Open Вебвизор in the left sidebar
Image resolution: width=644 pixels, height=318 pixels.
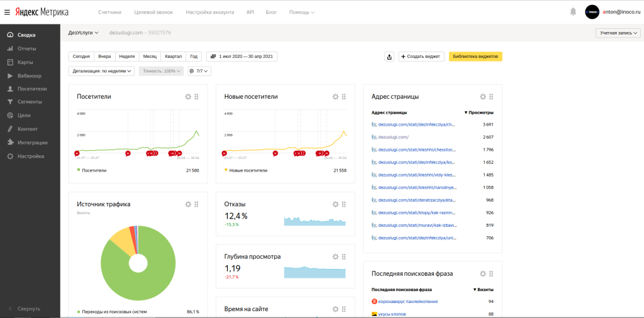(30, 75)
